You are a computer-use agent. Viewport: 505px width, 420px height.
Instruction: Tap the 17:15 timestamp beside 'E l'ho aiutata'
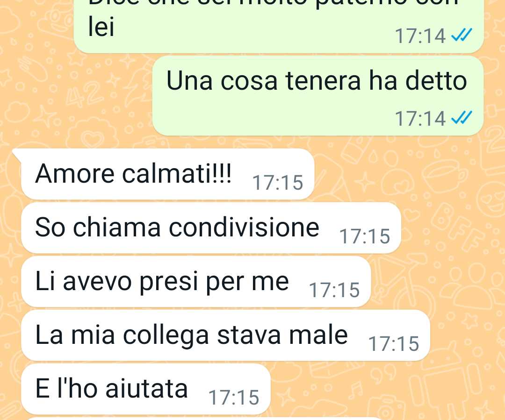click(234, 397)
